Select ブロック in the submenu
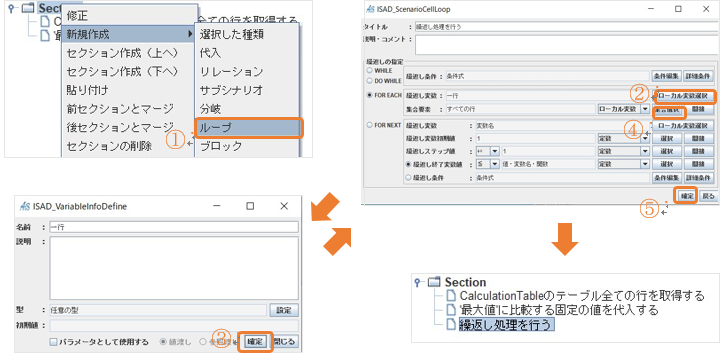Screen dimensions: 721x362 (248, 146)
